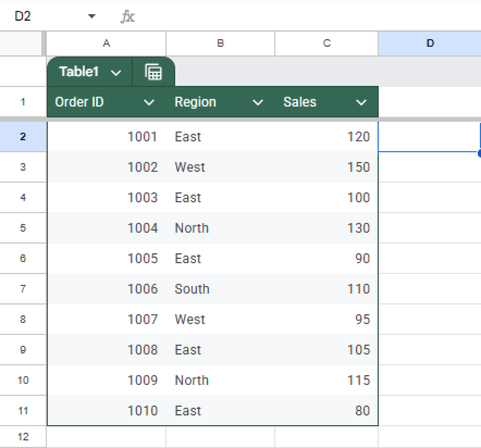Screen dimensions: 481x448
Task: Click the table view icon beside Table1
Action: coord(153,72)
